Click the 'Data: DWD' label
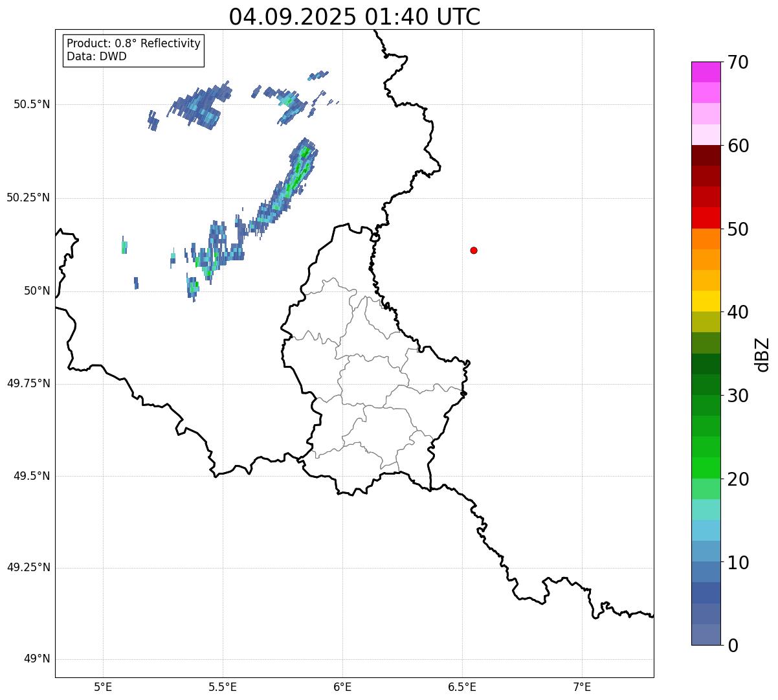The width and height of the screenshot is (778, 700). click(96, 56)
